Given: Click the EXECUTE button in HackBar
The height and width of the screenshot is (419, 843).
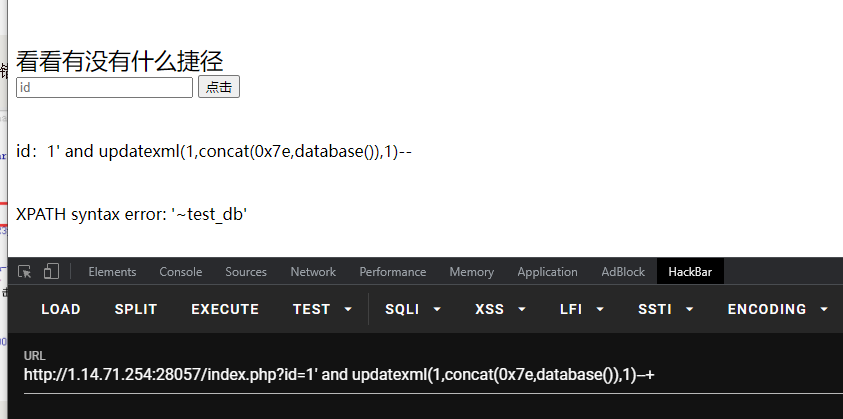Looking at the screenshot, I should 225,309.
